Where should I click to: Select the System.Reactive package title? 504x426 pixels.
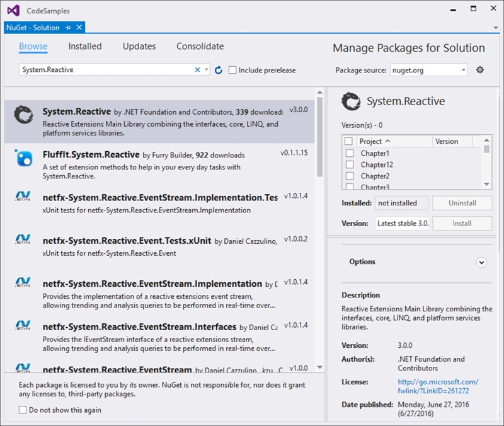point(76,112)
